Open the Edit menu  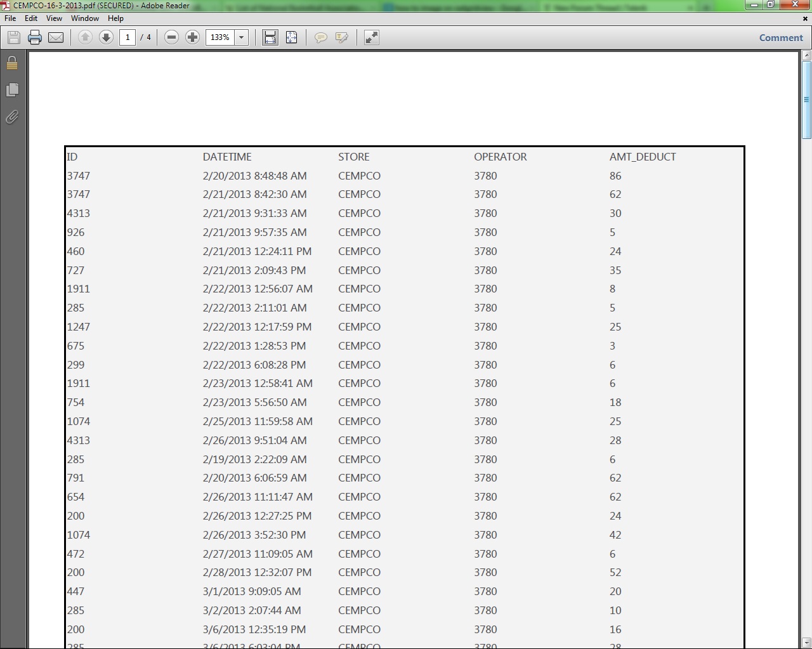(x=31, y=18)
